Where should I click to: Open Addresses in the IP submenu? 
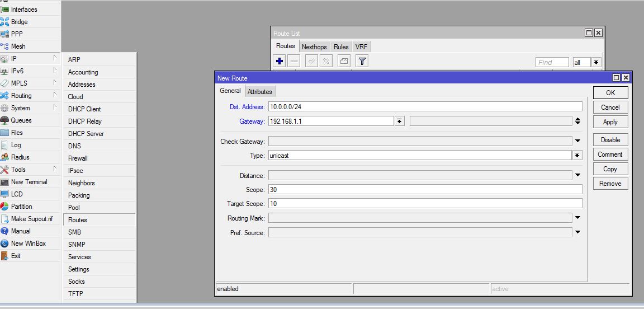(x=99, y=84)
